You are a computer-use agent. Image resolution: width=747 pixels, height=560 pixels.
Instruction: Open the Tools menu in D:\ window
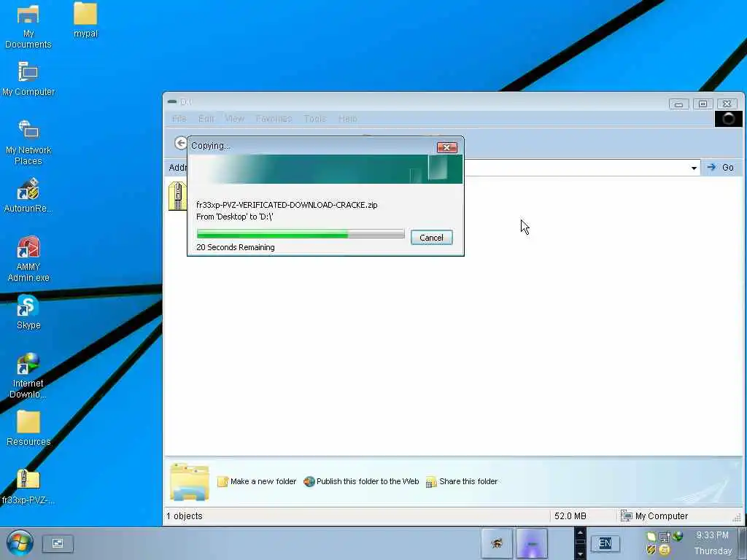click(x=315, y=119)
